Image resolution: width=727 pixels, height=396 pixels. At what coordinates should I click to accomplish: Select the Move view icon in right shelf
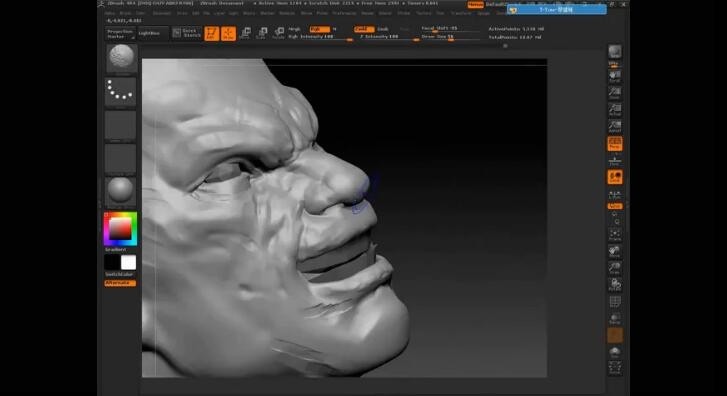coord(615,251)
